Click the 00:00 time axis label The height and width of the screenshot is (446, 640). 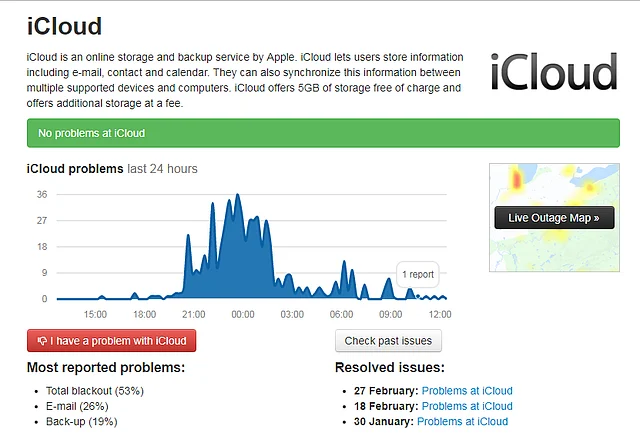(243, 315)
